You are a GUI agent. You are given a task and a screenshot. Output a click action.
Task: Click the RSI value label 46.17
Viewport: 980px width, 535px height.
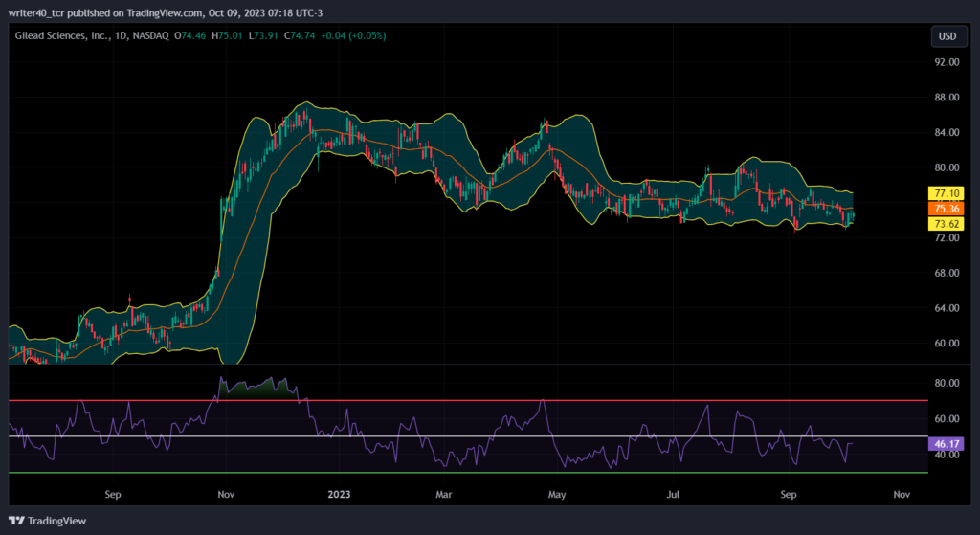(x=947, y=444)
